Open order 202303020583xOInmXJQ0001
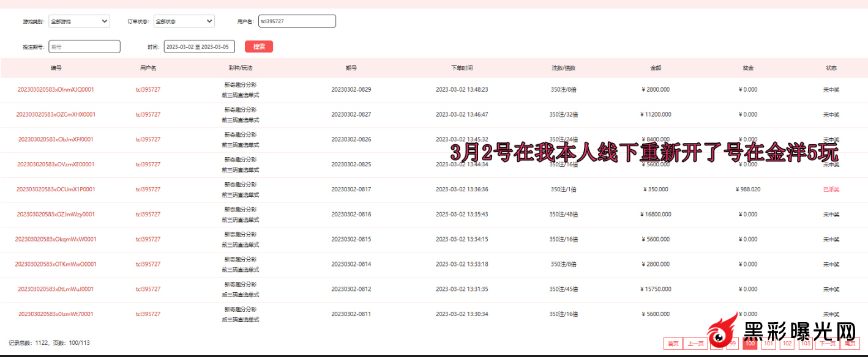This screenshot has height=357, width=868. tap(56, 89)
